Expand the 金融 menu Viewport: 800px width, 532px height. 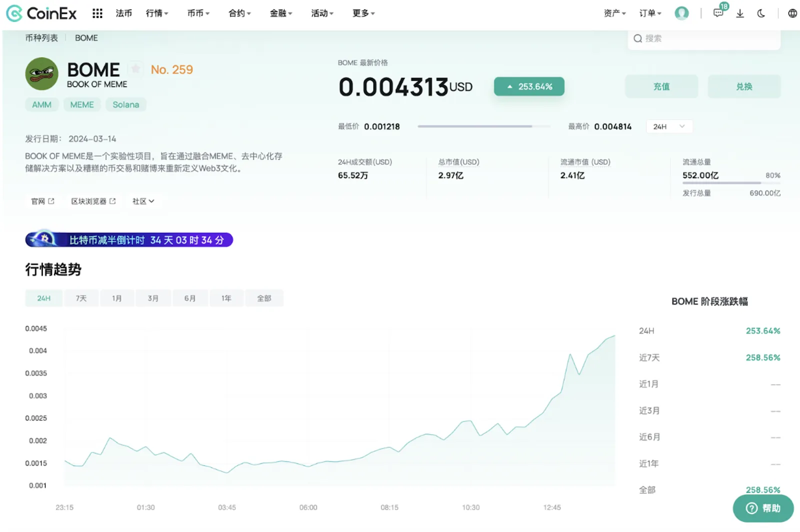281,13
